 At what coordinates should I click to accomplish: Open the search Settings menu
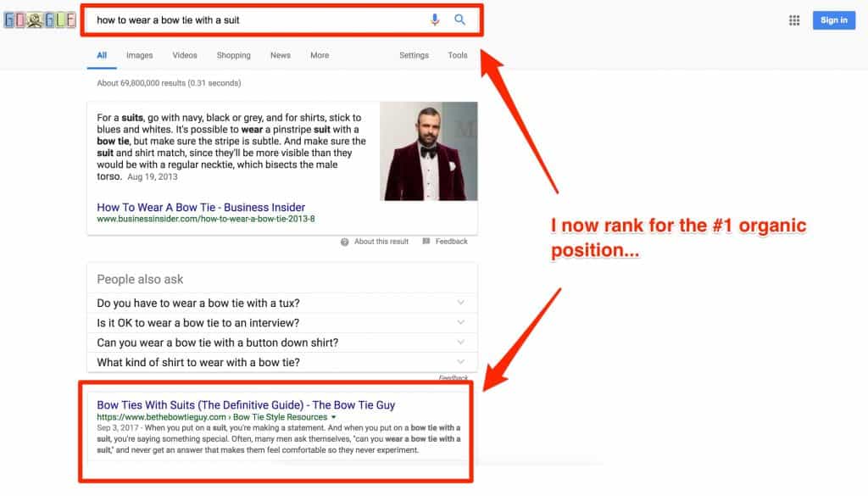(x=414, y=55)
